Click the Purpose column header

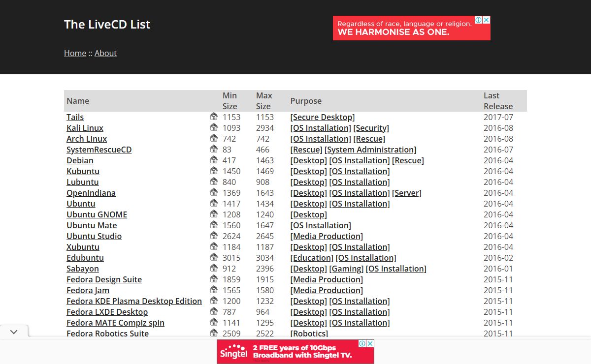pos(306,101)
